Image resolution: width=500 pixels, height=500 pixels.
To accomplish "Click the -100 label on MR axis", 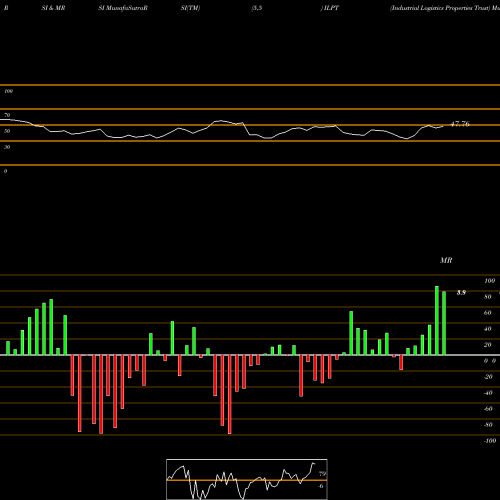I will 490,441.
